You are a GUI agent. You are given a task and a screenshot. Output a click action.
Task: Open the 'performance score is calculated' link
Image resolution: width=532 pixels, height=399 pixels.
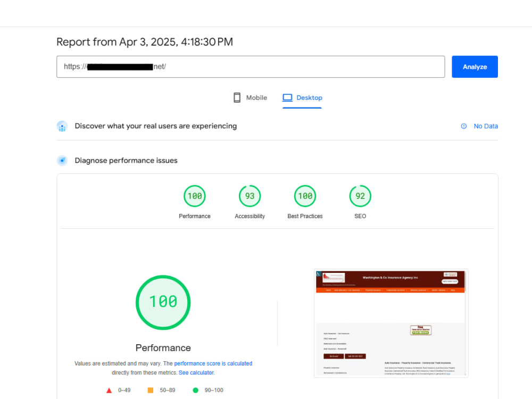[x=213, y=363]
